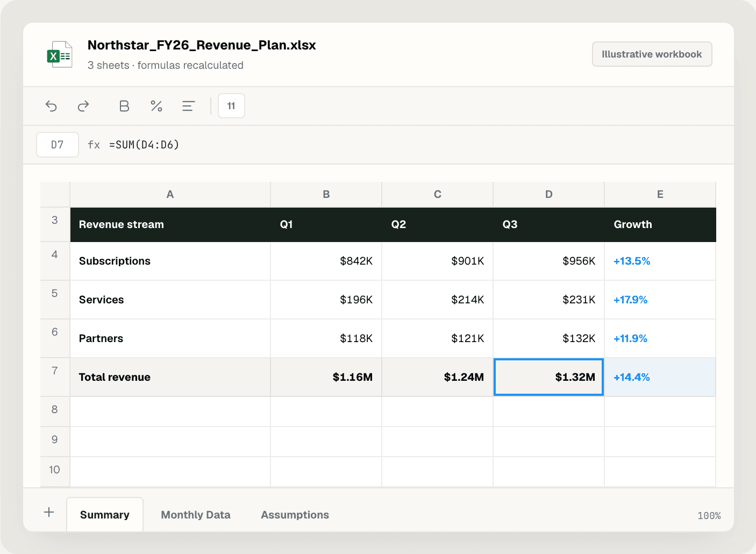Viewport: 756px width, 554px height.
Task: Select row 9 header
Action: click(x=55, y=442)
